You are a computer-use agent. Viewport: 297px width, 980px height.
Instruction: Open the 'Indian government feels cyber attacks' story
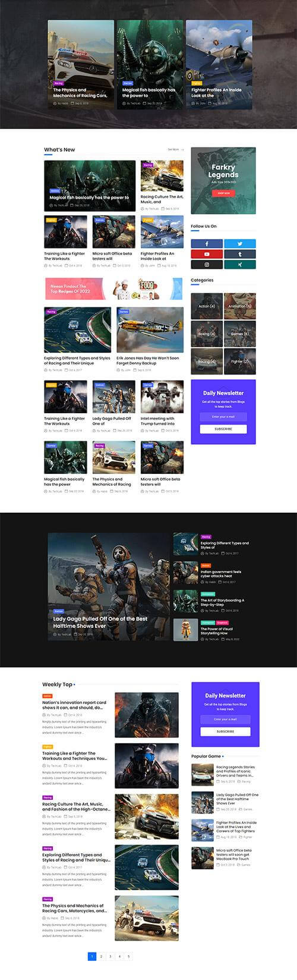(220, 574)
